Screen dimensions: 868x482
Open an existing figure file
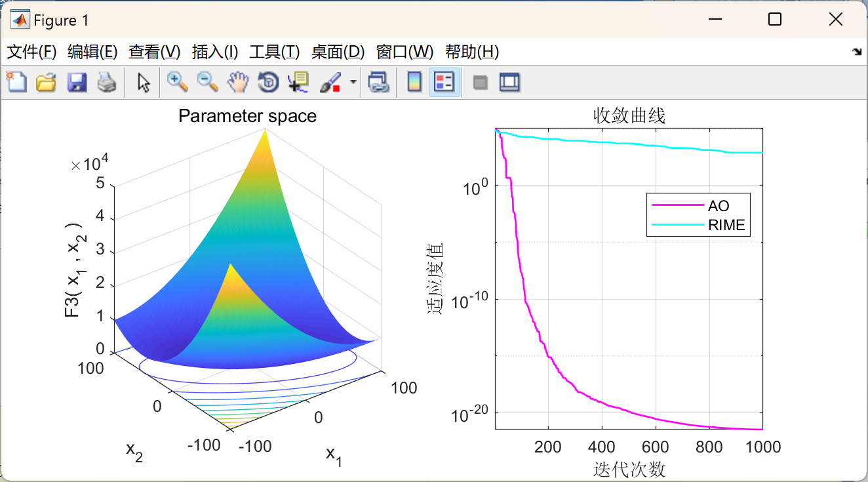coord(46,82)
